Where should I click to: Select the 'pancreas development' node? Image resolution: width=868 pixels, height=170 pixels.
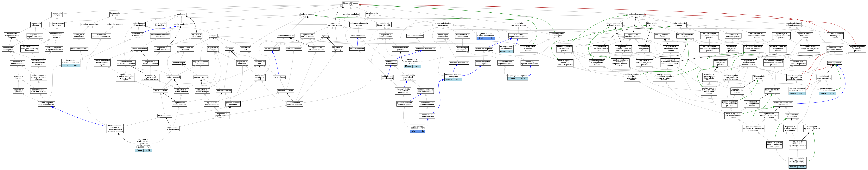[459, 63]
